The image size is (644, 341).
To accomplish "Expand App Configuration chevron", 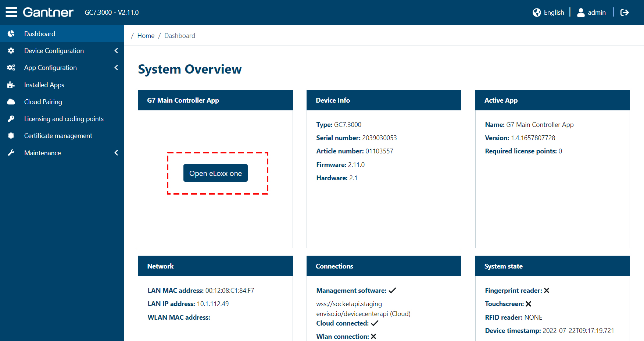I will point(116,68).
